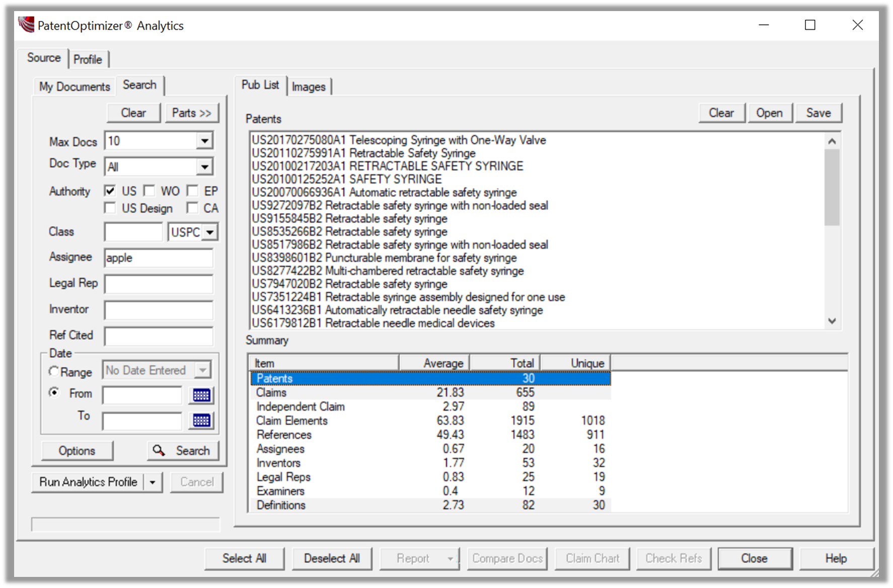
Task: Focus the Ref Cited input field
Action: (159, 337)
